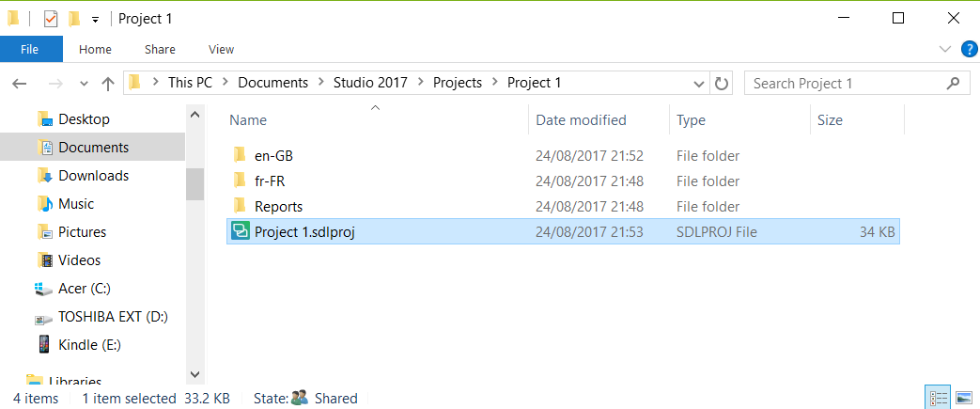Screen dimensions: 980x409
Task: Open the File menu
Action: click(x=30, y=49)
